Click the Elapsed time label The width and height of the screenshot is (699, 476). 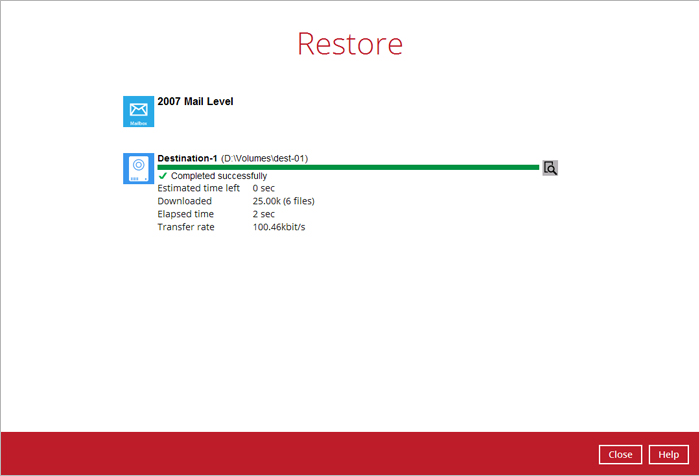(185, 214)
